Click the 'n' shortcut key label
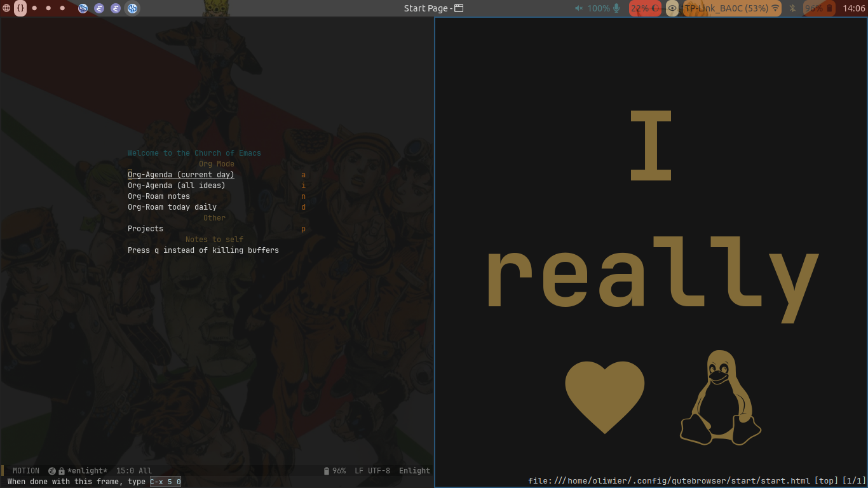 303,196
